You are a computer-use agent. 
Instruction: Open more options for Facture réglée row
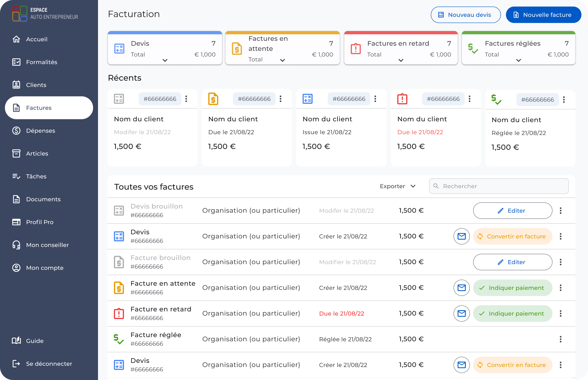click(560, 339)
